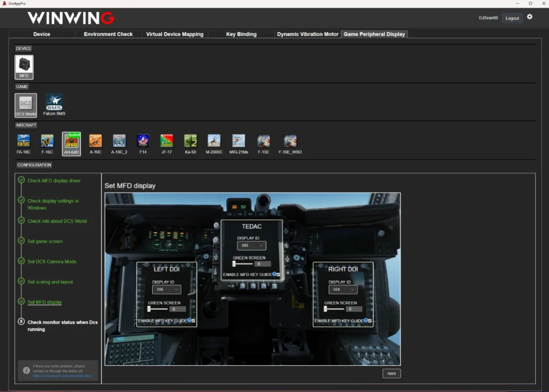Go to Set MFD display step
Viewport: 549px width, 392px height.
click(x=45, y=302)
